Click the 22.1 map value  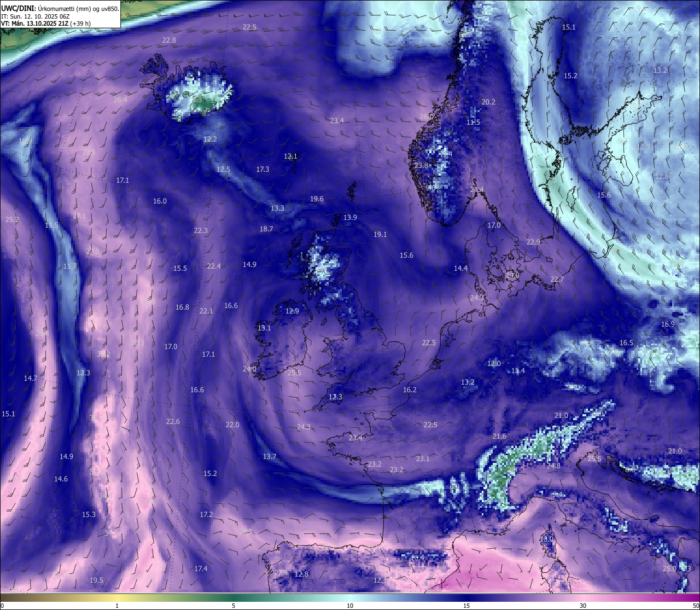click(206, 311)
